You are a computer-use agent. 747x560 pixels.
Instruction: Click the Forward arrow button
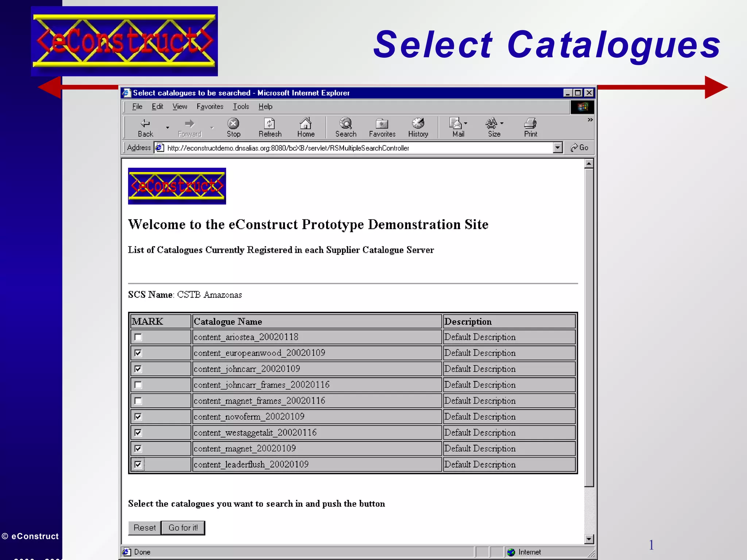[190, 128]
